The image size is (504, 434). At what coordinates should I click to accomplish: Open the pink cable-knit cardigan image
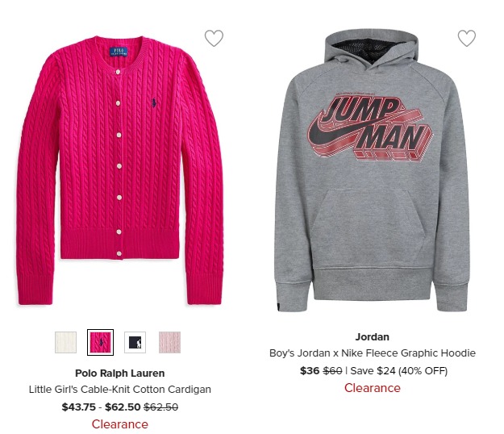click(119, 170)
